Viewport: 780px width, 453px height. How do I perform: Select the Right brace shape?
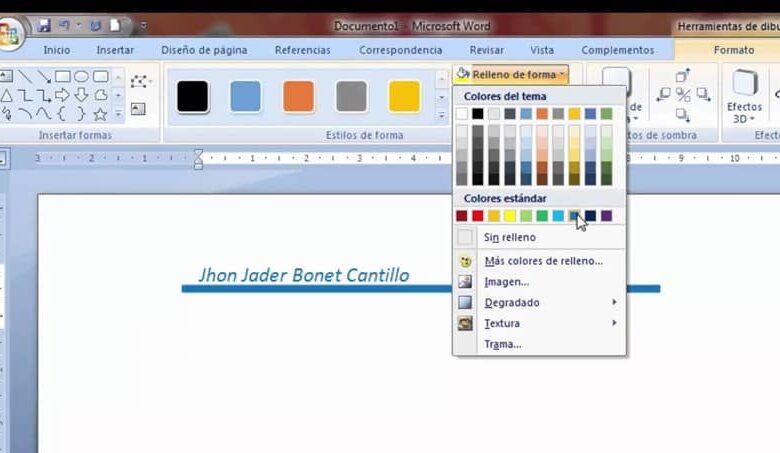[82, 114]
